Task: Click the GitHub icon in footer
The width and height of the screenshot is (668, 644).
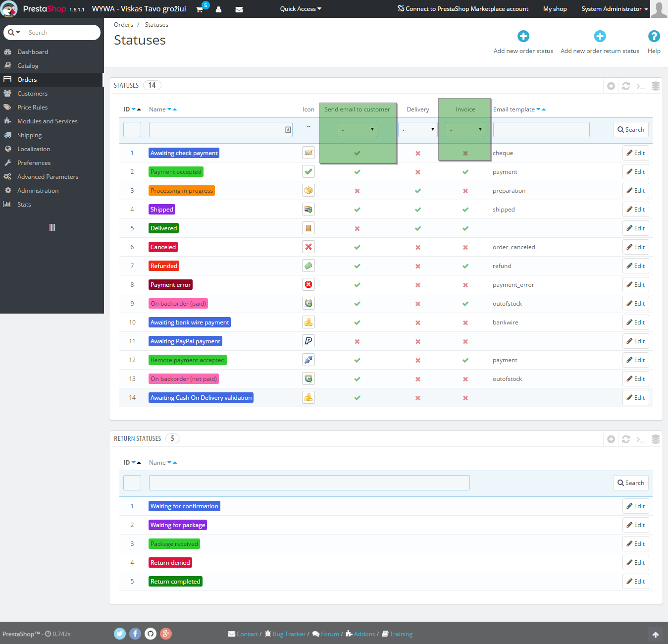Action: tap(151, 634)
